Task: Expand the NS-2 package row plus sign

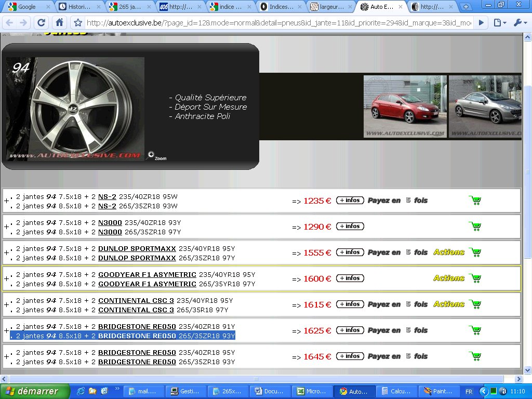Action: point(6,201)
